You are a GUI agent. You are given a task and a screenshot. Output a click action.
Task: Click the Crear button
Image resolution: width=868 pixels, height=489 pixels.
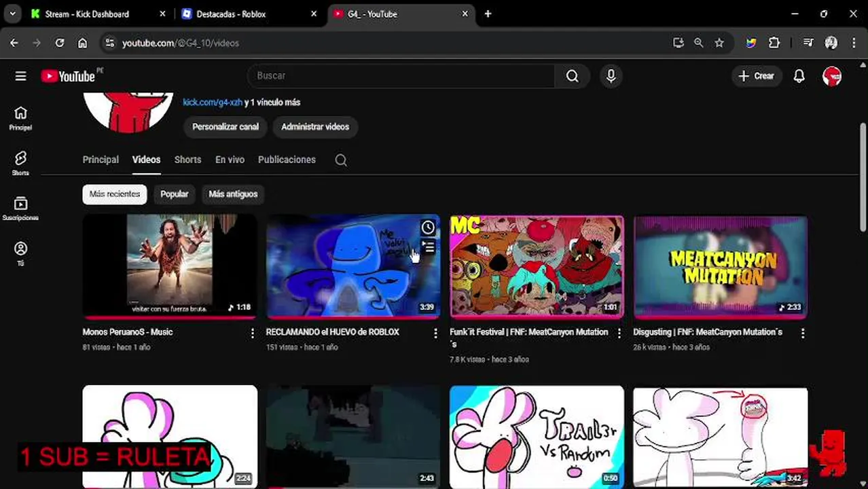[757, 76]
